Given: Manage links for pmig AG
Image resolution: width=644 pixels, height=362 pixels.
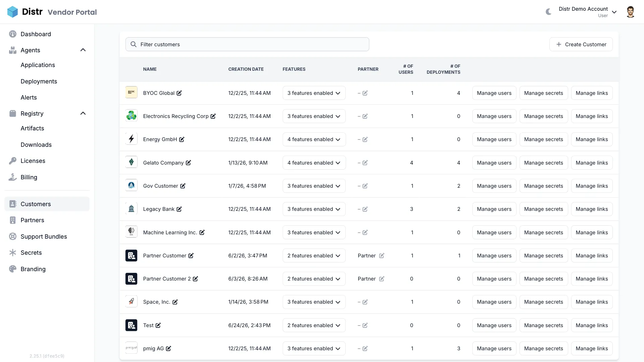Looking at the screenshot, I should 592,349.
